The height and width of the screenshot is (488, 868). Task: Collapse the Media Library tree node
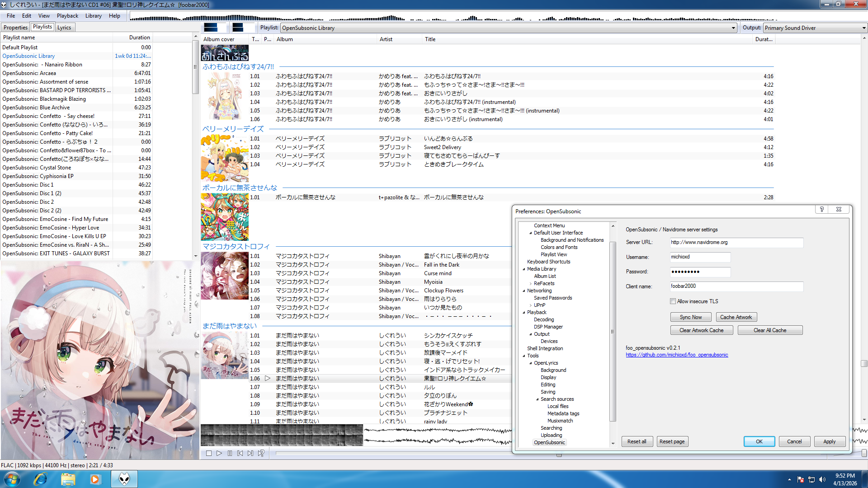524,269
